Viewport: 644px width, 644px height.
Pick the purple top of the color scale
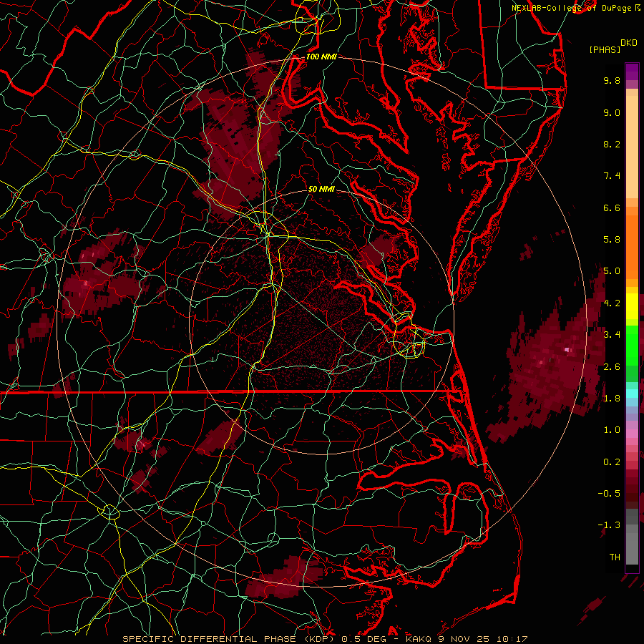(632, 72)
